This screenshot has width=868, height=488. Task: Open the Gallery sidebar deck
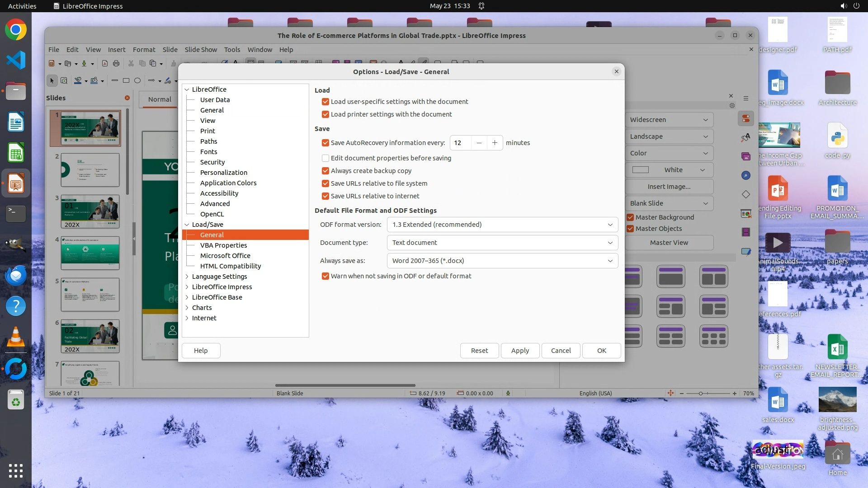(x=746, y=157)
